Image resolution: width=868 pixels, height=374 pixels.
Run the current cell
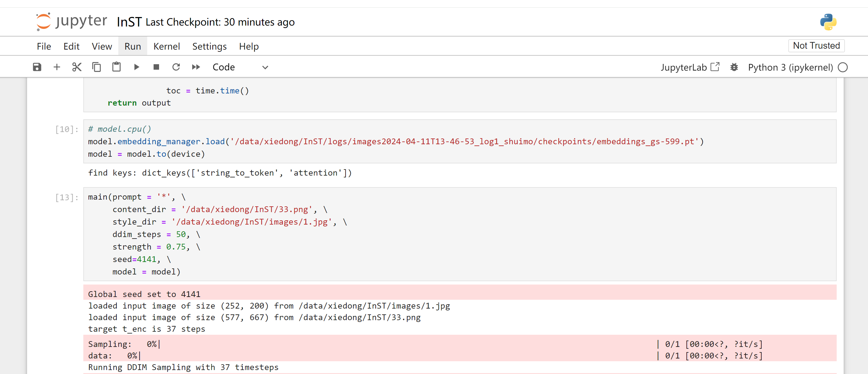[137, 67]
